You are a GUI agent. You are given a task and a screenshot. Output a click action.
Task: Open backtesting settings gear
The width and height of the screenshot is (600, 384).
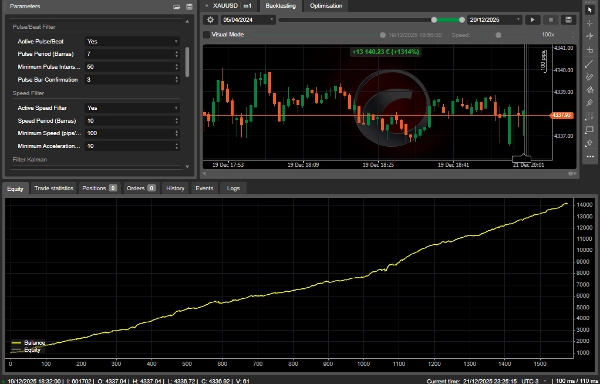[x=210, y=20]
